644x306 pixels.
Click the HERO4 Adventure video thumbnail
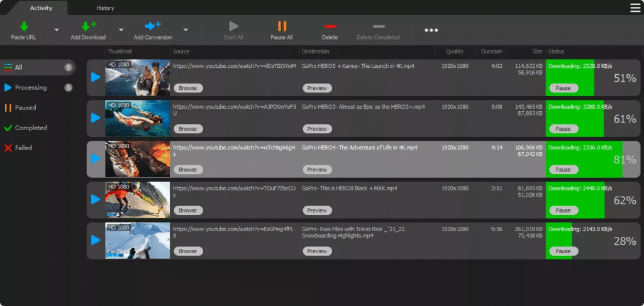pyautogui.click(x=138, y=159)
